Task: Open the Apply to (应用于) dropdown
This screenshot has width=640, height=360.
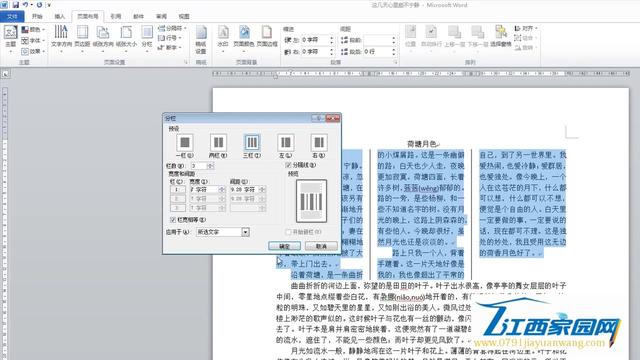Action: pos(245,232)
